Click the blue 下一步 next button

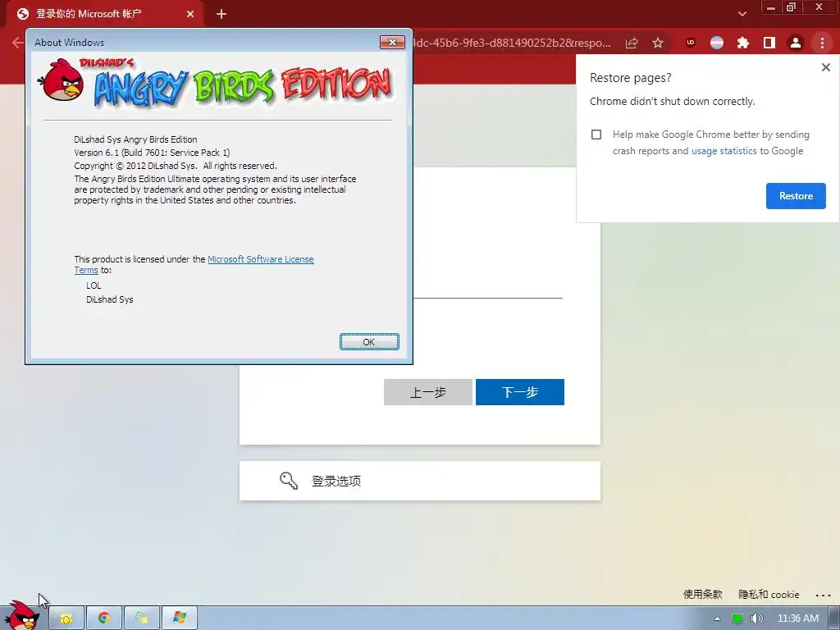pos(519,392)
